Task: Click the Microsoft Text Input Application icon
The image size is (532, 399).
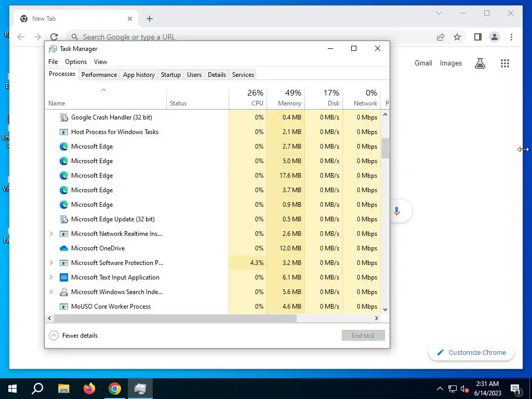Action: point(63,277)
